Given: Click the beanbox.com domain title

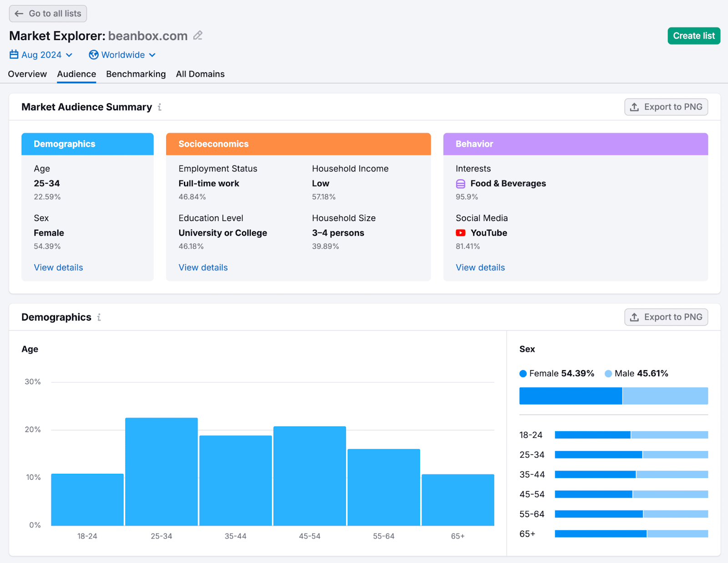Looking at the screenshot, I should point(148,36).
